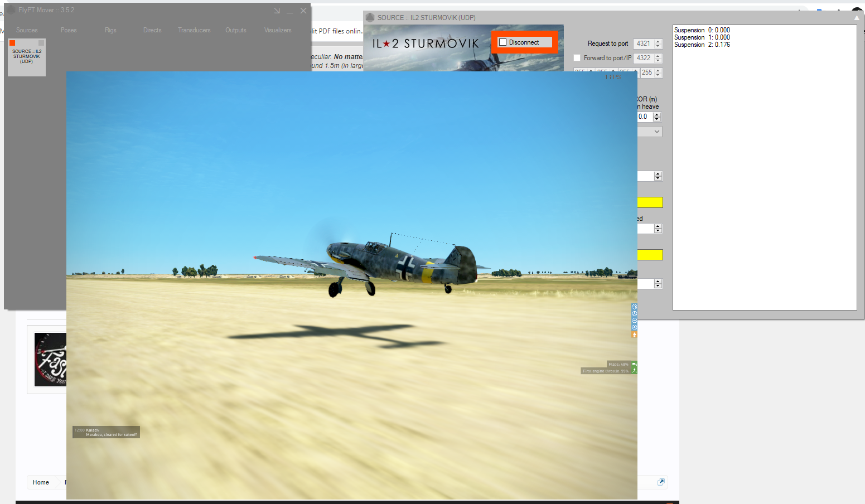Click the hexagon icon in the SOURCE window title

tap(370, 18)
